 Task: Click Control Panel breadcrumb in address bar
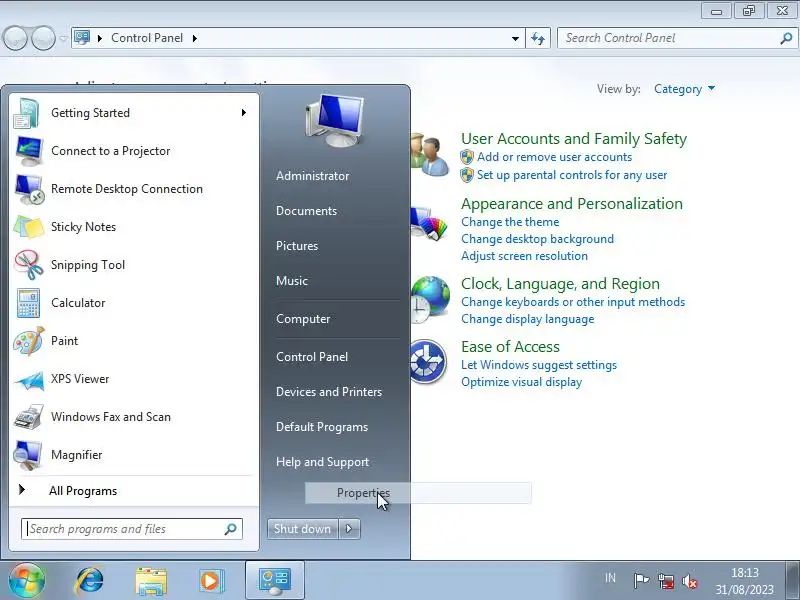pos(147,38)
